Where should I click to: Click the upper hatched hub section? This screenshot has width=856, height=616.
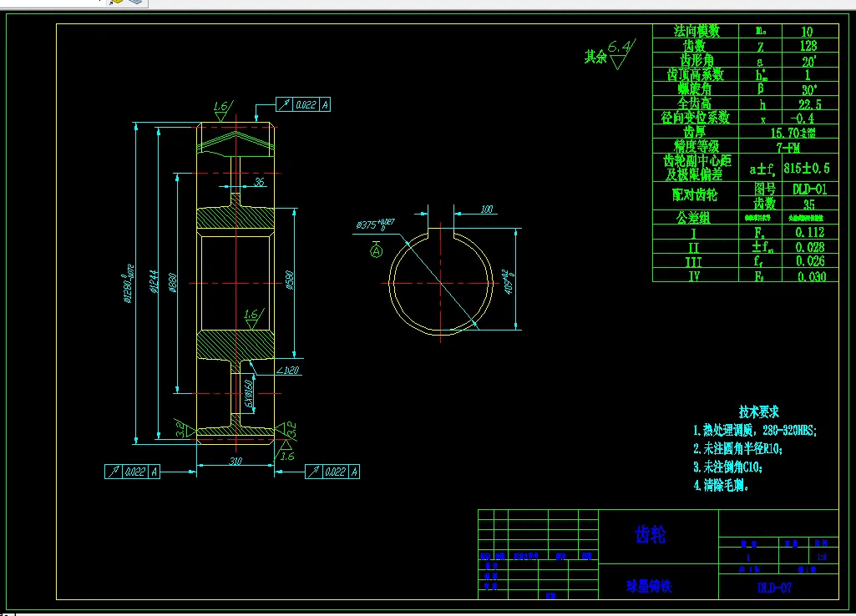click(x=236, y=218)
